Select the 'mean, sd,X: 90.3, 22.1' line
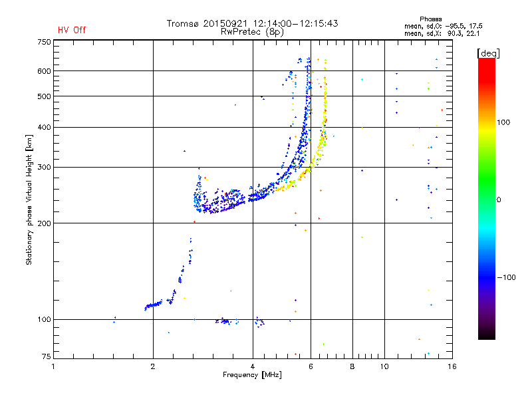The image size is (532, 399). pyautogui.click(x=442, y=33)
